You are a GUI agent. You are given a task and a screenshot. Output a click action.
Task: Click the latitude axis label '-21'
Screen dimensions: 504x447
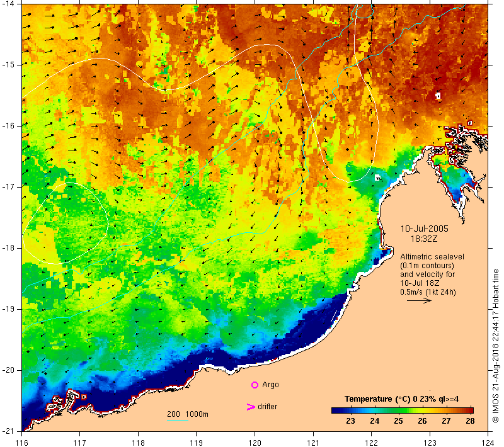click(8, 431)
